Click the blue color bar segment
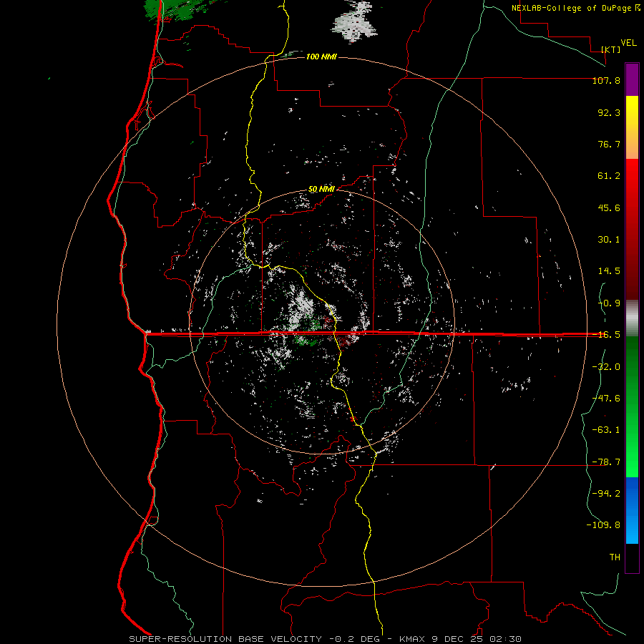This screenshot has width=644, height=644. coord(632,510)
